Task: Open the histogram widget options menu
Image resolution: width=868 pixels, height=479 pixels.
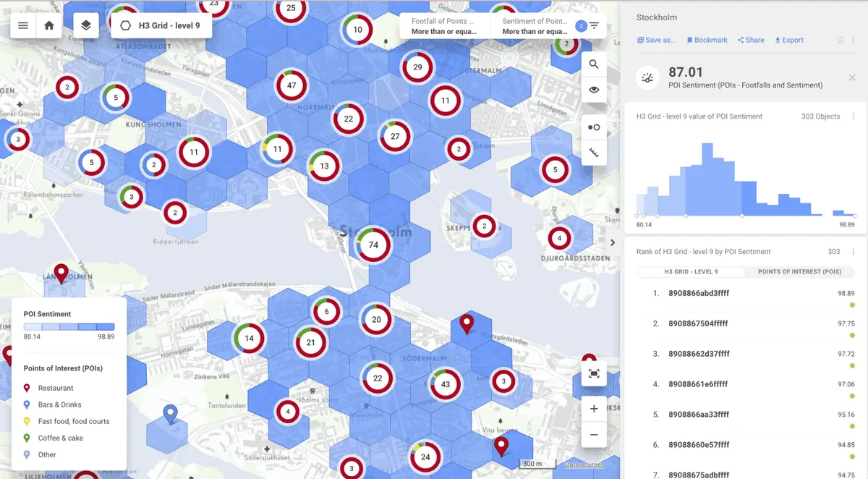Action: [x=854, y=116]
